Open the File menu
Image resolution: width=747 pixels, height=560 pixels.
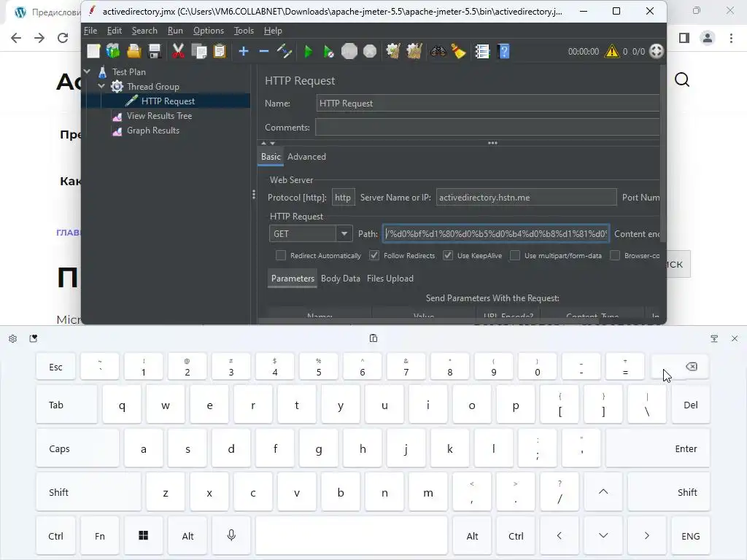click(90, 31)
